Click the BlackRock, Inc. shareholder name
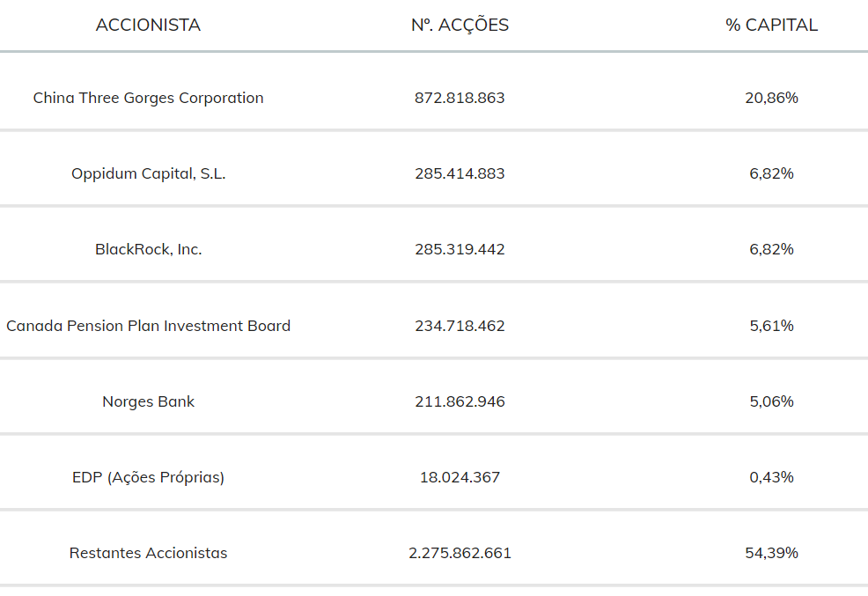 point(148,249)
